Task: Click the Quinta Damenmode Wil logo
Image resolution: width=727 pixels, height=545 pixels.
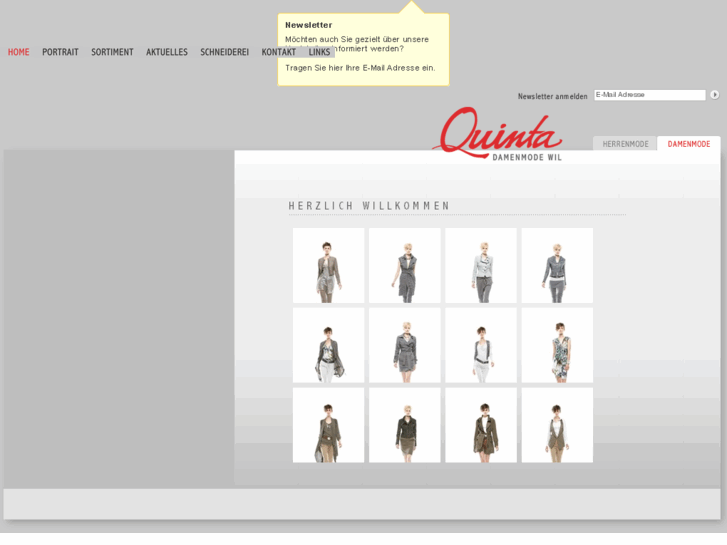Action: pos(497,134)
